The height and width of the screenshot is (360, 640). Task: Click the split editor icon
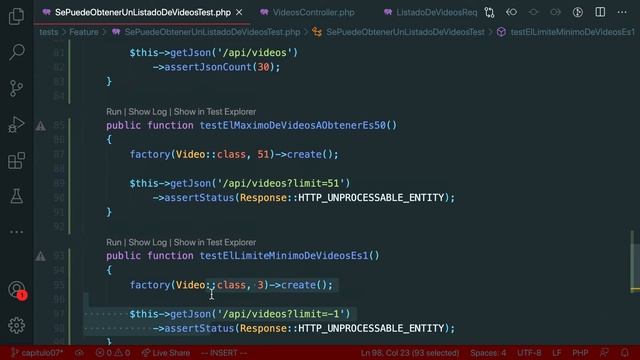click(600, 12)
